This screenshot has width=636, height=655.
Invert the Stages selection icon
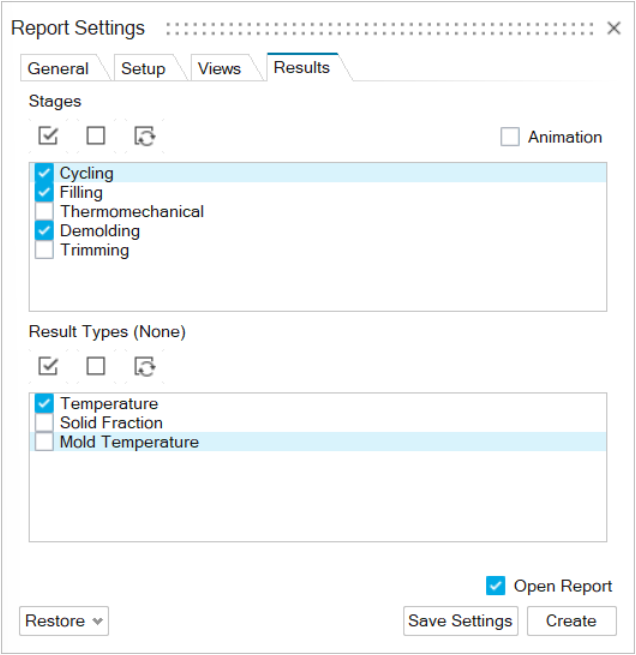[145, 136]
